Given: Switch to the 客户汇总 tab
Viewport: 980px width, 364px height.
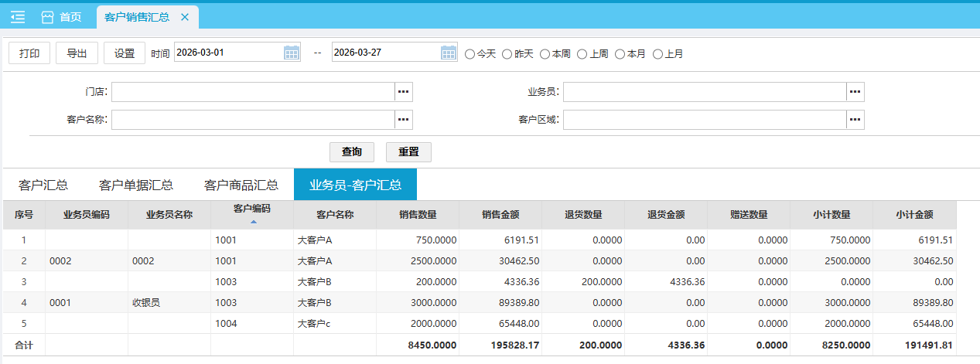Looking at the screenshot, I should pyautogui.click(x=43, y=185).
